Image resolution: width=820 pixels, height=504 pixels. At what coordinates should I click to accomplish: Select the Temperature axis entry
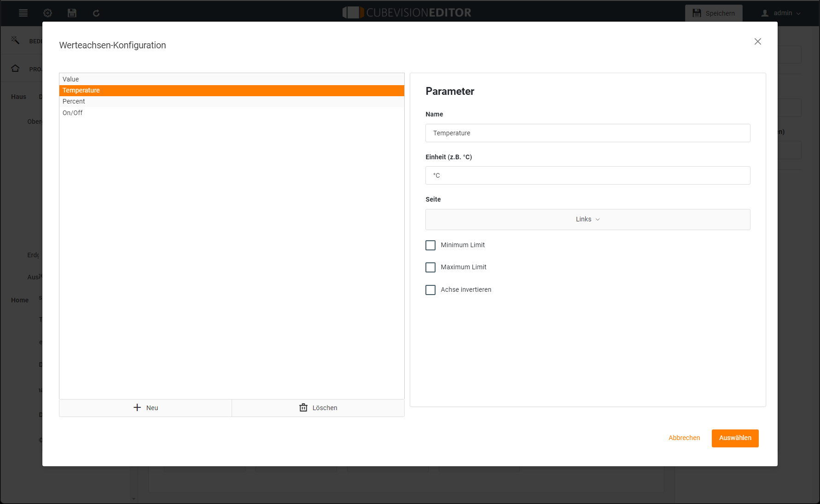232,90
